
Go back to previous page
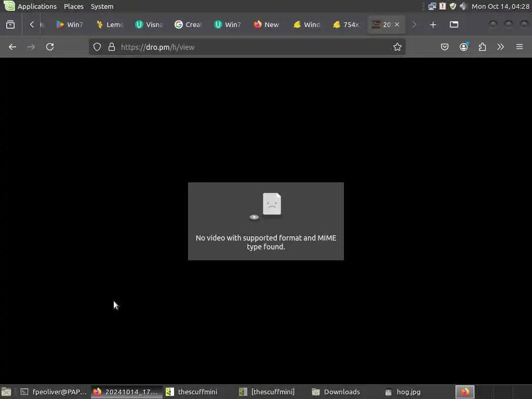[12, 47]
